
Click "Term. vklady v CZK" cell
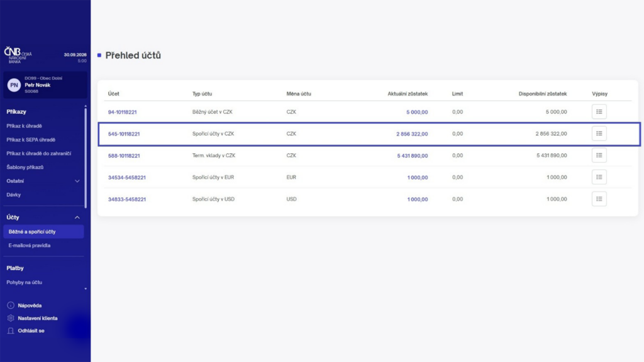click(214, 156)
